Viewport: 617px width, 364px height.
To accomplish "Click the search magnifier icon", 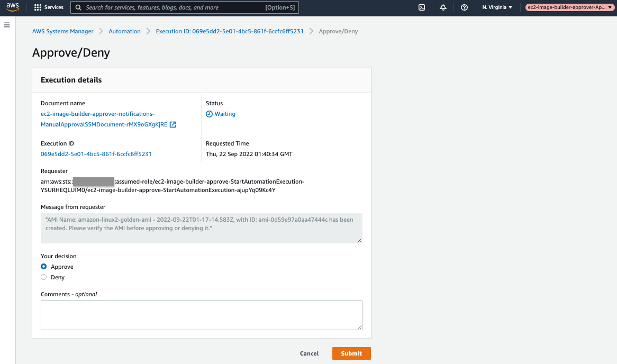I will point(78,7).
